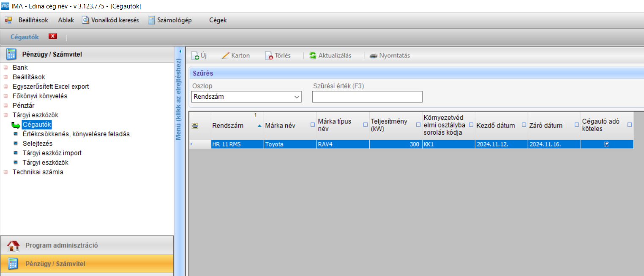Select Selejtezés in the tree
Viewport: 644px width, 276px height.
point(38,143)
